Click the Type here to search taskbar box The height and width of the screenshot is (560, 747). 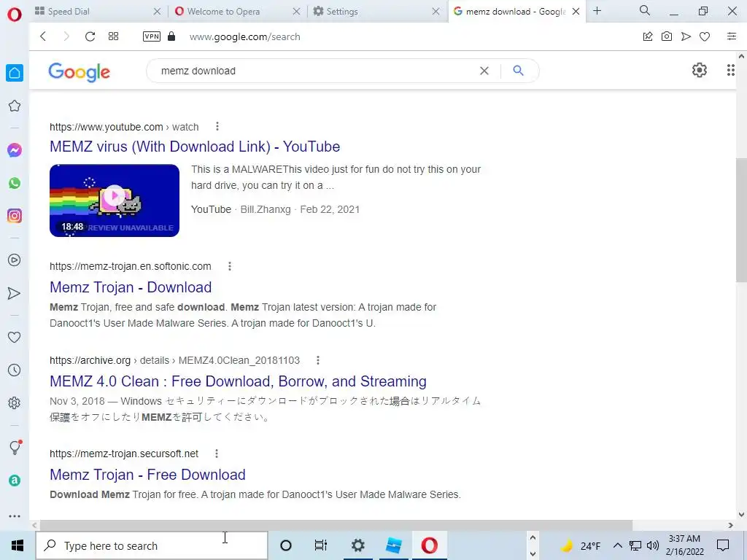point(152,545)
